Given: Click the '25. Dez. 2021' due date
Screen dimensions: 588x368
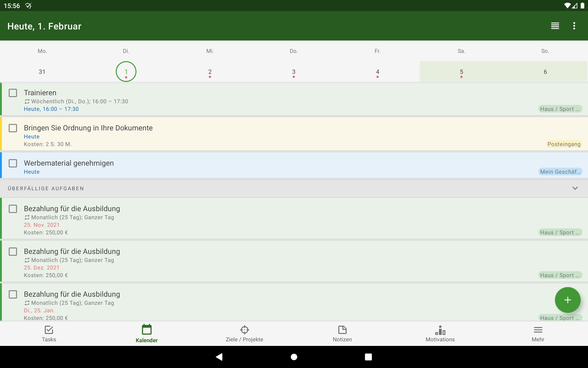Looking at the screenshot, I should coord(42,268).
